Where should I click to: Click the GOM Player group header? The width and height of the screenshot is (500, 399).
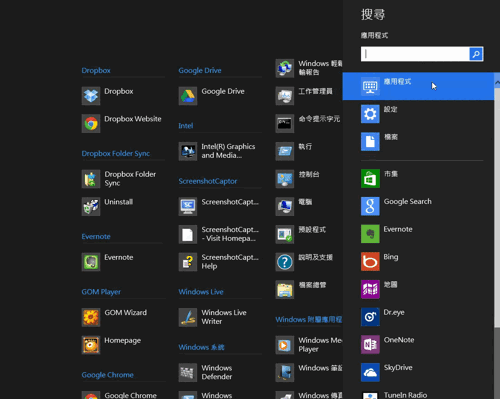pos(101,292)
